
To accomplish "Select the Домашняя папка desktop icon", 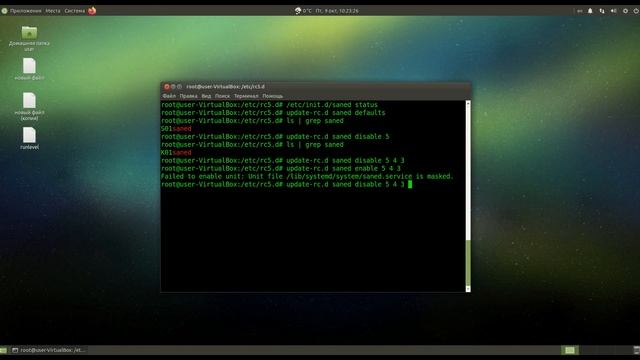I will click(x=29, y=38).
